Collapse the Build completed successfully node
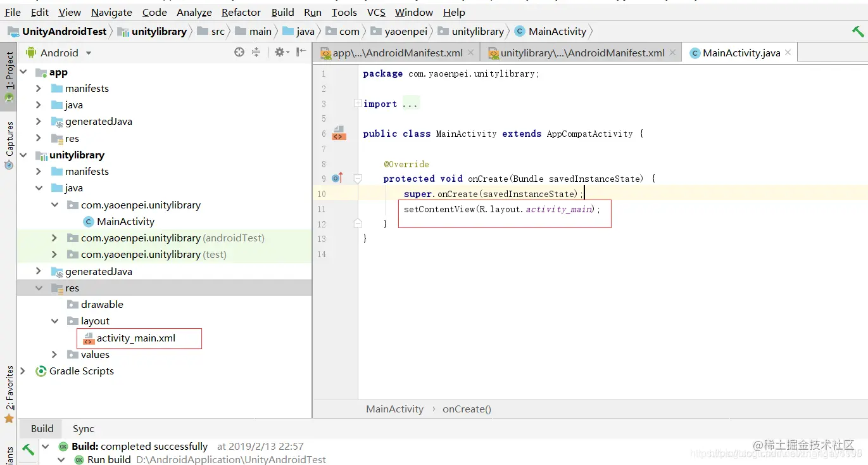 point(46,446)
